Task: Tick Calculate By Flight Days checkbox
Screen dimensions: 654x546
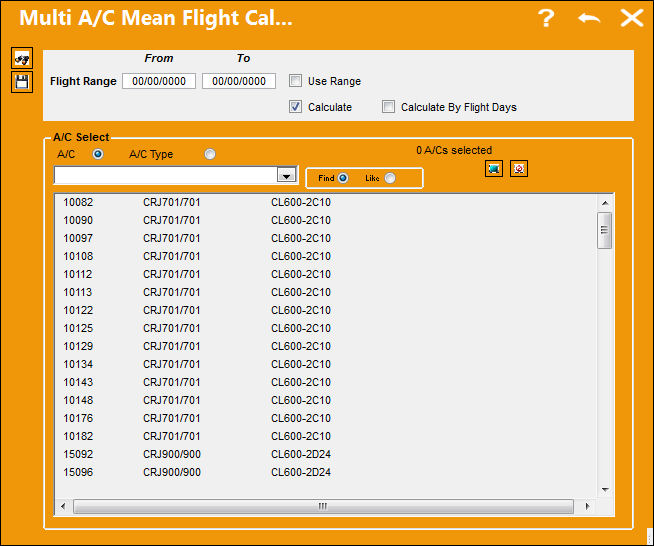Action: [x=388, y=107]
